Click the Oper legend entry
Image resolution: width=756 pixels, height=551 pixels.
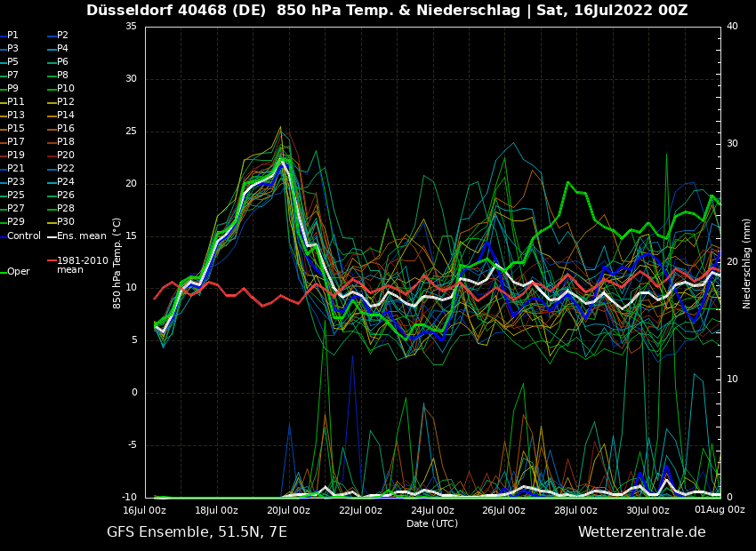19,272
